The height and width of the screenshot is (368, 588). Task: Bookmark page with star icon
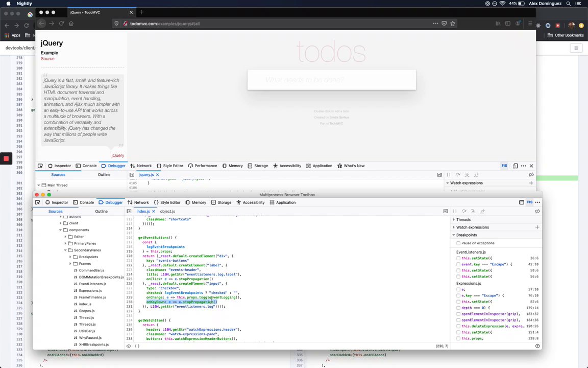(453, 24)
